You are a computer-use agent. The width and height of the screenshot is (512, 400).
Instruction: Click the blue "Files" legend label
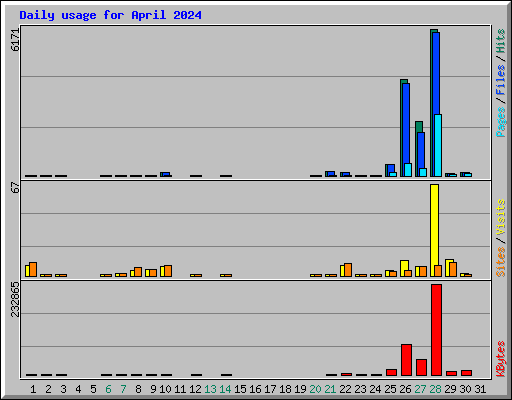[x=501, y=80]
